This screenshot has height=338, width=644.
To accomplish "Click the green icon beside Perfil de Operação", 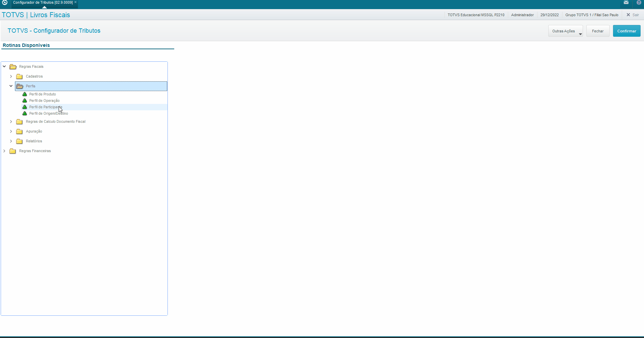I will pos(25,101).
